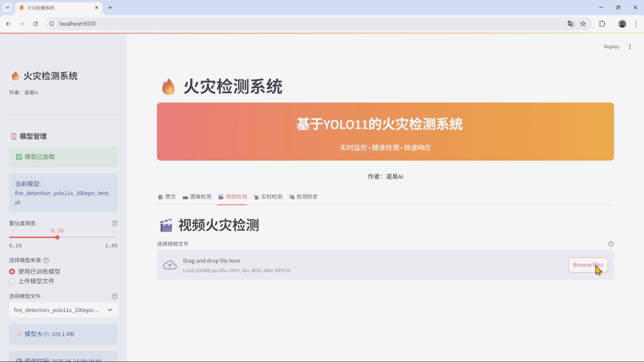Image resolution: width=644 pixels, height=362 pixels.
Task: Select the 使用已训练模型 radio option
Action: (12, 271)
